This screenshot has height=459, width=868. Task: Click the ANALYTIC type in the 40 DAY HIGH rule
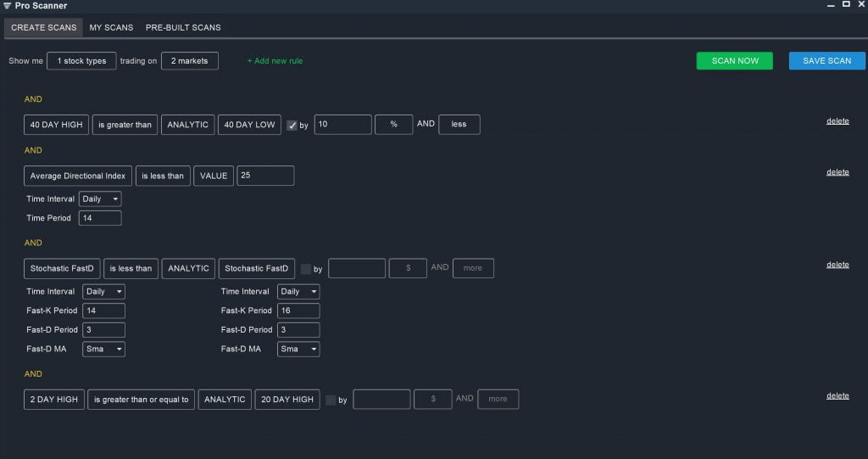(x=187, y=125)
